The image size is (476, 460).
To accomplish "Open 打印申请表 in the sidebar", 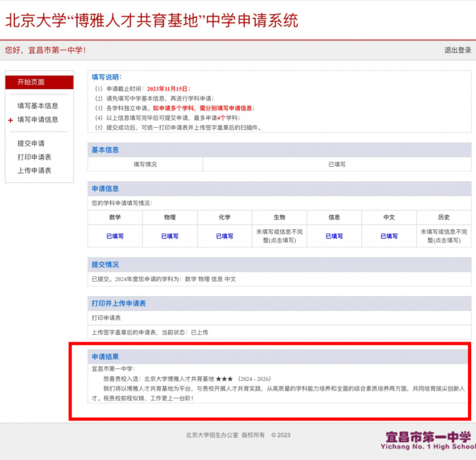I will (34, 157).
